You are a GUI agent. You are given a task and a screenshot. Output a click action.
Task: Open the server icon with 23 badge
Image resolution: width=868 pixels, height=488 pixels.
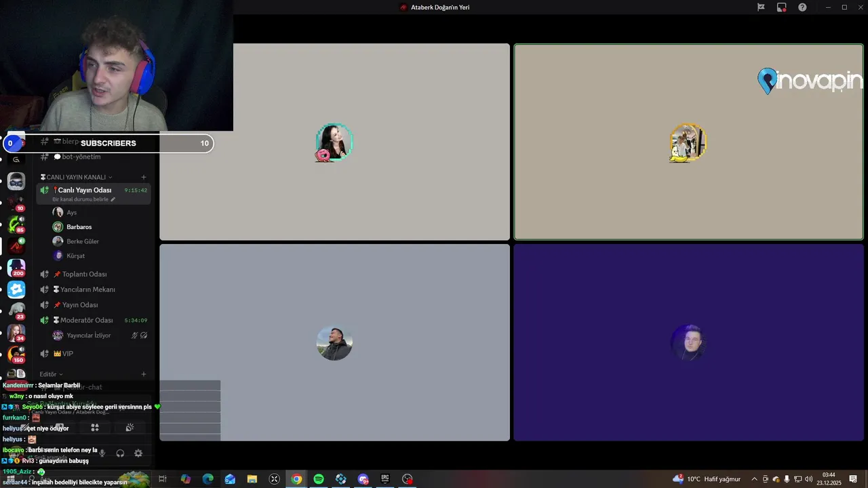point(16,311)
